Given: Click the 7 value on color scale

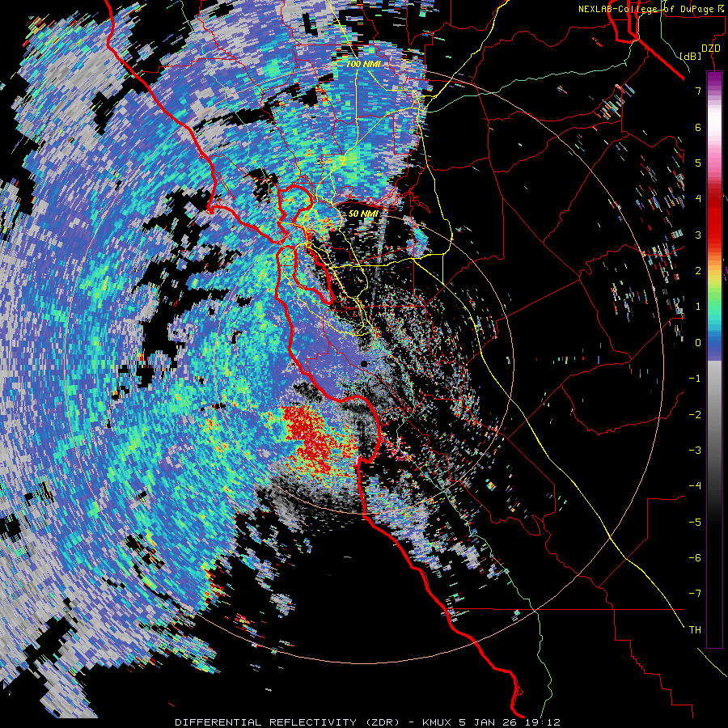Looking at the screenshot, I should (698, 91).
